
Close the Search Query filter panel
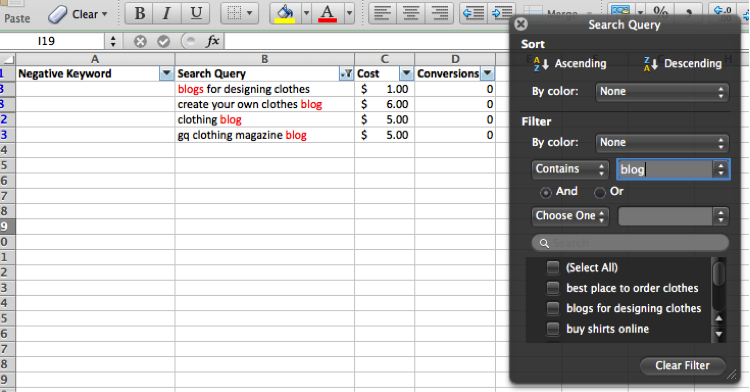[x=521, y=24]
